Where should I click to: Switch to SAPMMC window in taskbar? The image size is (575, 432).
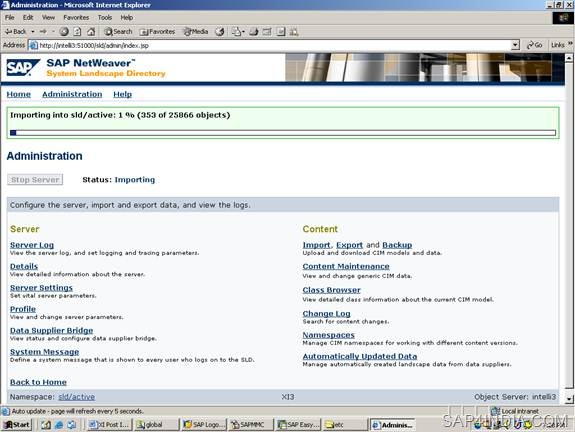[251, 424]
